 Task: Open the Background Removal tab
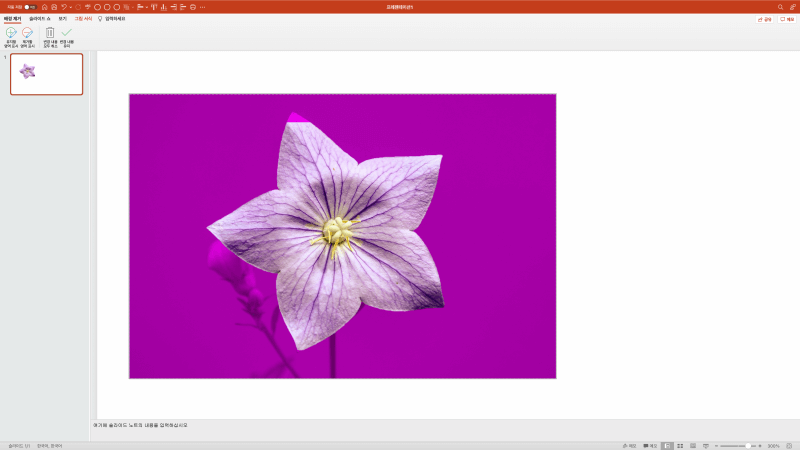click(x=12, y=18)
